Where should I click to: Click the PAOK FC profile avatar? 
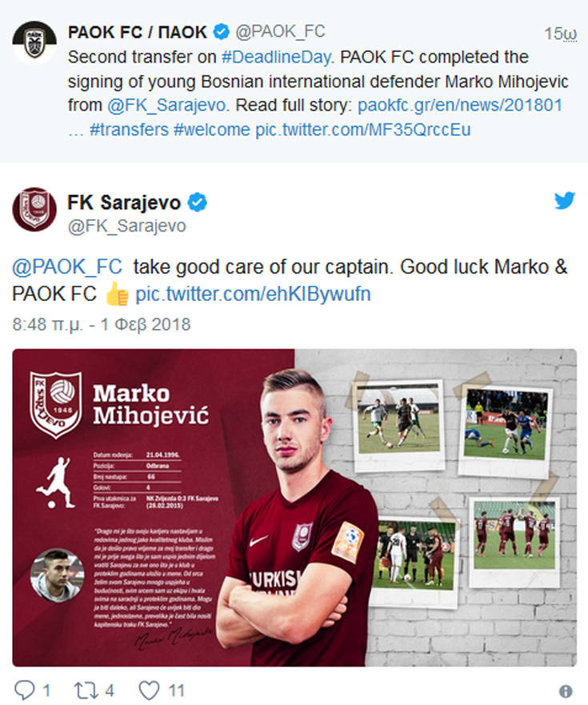(x=34, y=42)
